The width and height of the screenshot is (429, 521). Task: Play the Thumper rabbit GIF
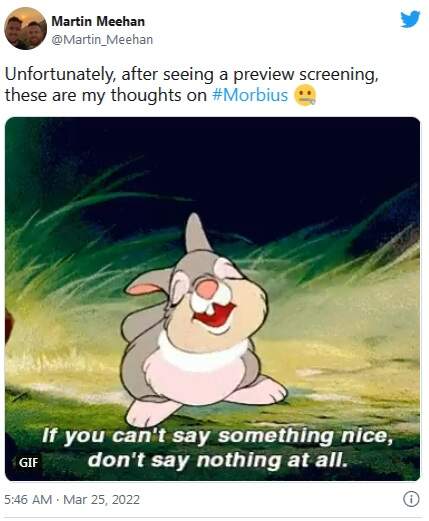click(212, 299)
